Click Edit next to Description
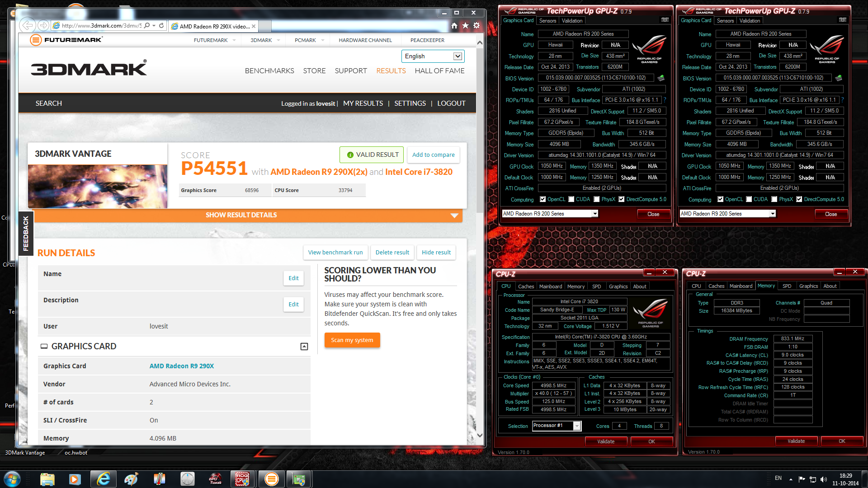Viewport: 868px width, 488px height. click(293, 305)
